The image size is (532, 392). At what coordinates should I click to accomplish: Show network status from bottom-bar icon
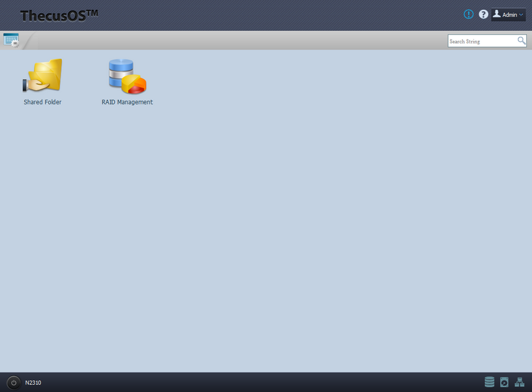pyautogui.click(x=520, y=382)
